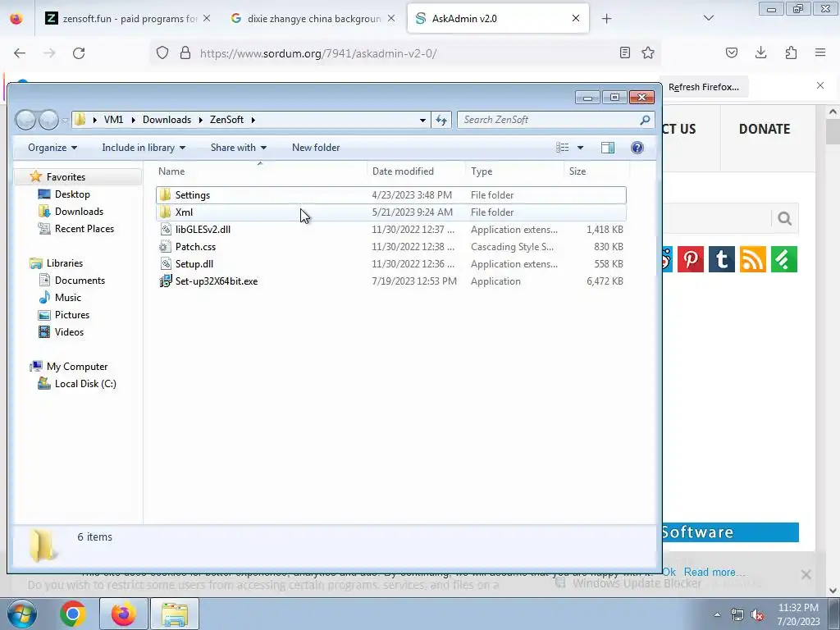Toggle Firefox reader view
The image size is (840, 630).
point(624,53)
